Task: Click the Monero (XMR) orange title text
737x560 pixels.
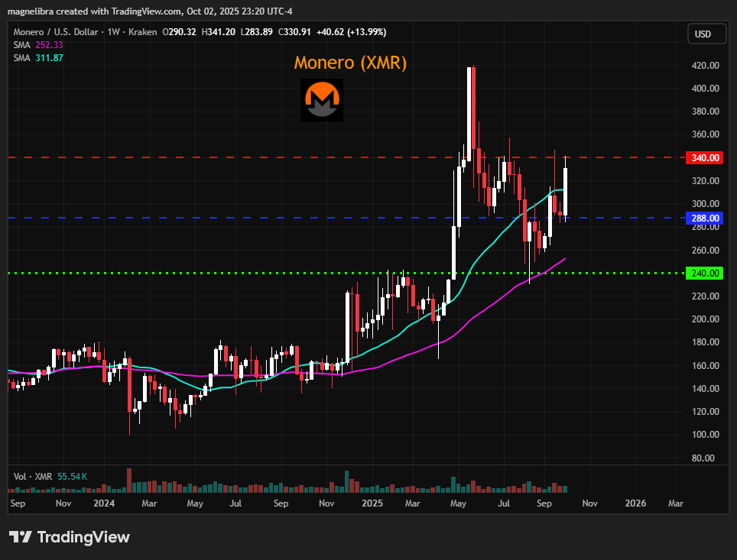Action: [x=350, y=63]
